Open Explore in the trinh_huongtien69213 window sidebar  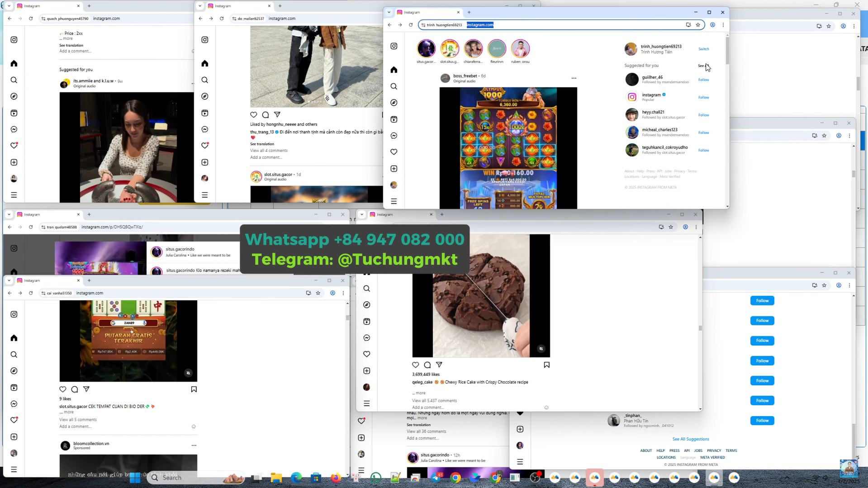point(394,103)
